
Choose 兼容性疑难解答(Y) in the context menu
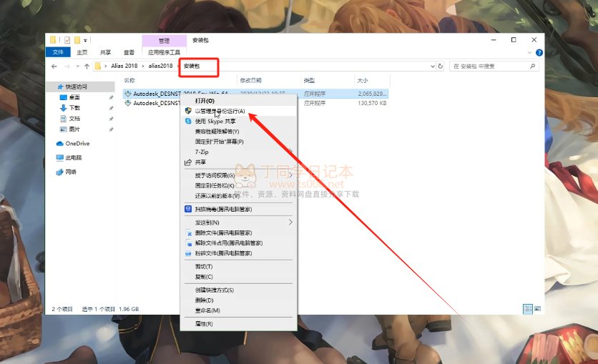[238, 131]
